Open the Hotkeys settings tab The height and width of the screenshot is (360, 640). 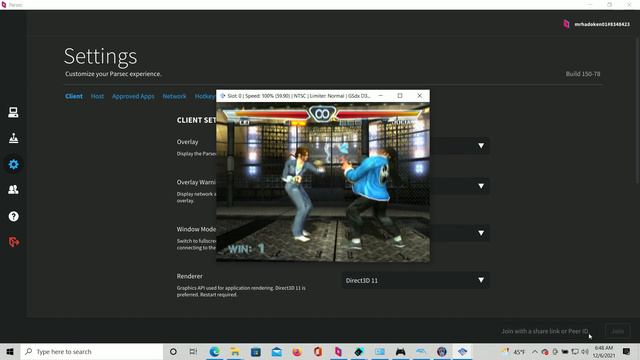pyautogui.click(x=205, y=96)
